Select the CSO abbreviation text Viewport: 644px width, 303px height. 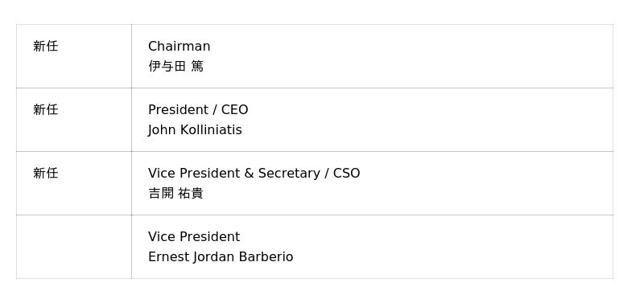point(346,174)
